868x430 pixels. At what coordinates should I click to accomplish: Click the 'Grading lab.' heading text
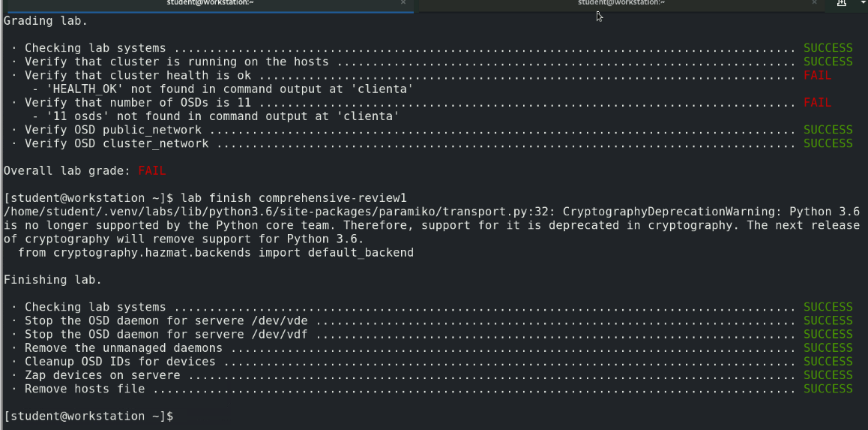pyautogui.click(x=46, y=21)
